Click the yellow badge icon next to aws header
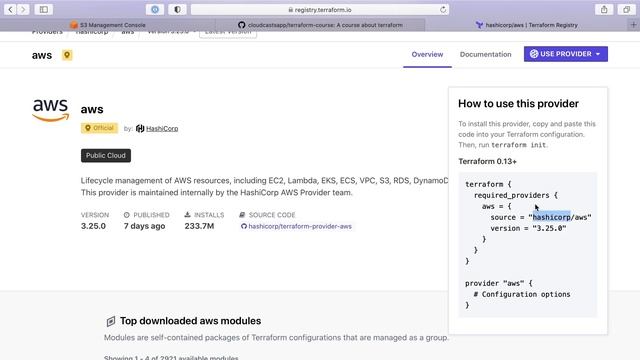 pyautogui.click(x=67, y=55)
